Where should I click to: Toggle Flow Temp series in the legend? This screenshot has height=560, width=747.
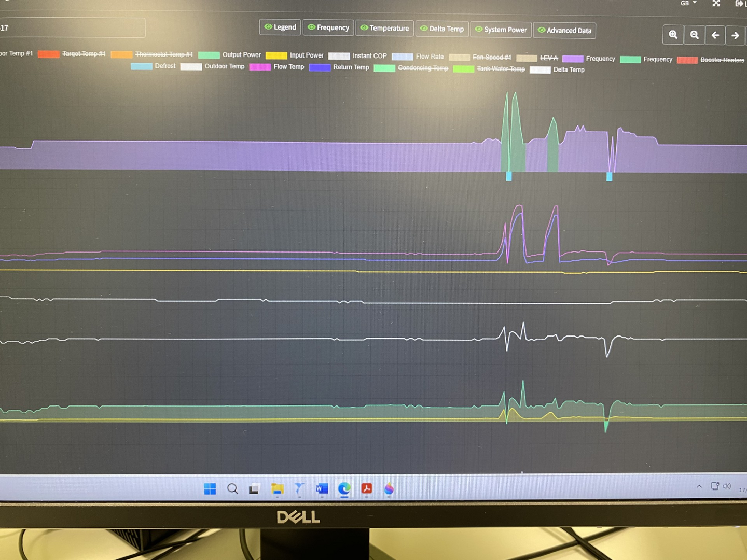point(288,67)
